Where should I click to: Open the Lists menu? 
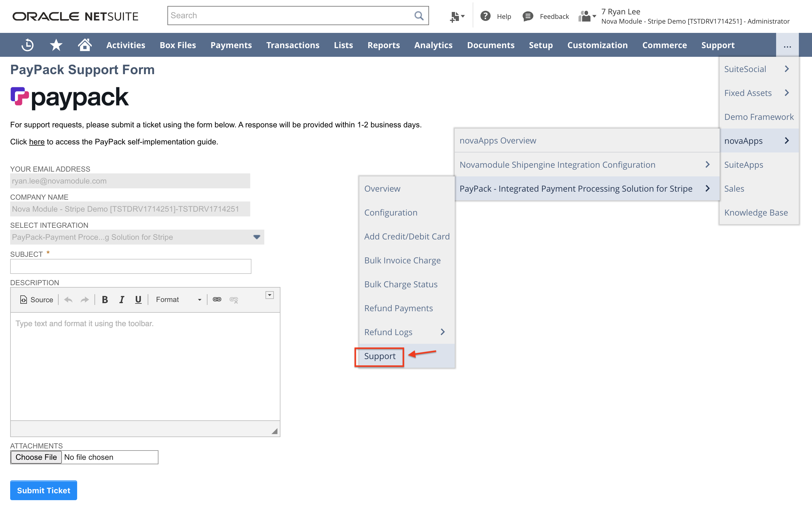point(343,45)
